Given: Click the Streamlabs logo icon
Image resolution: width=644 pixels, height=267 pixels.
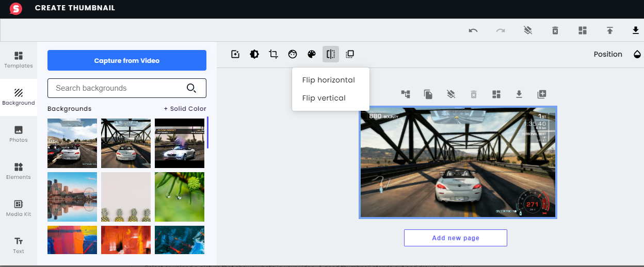Looking at the screenshot, I should (x=16, y=8).
